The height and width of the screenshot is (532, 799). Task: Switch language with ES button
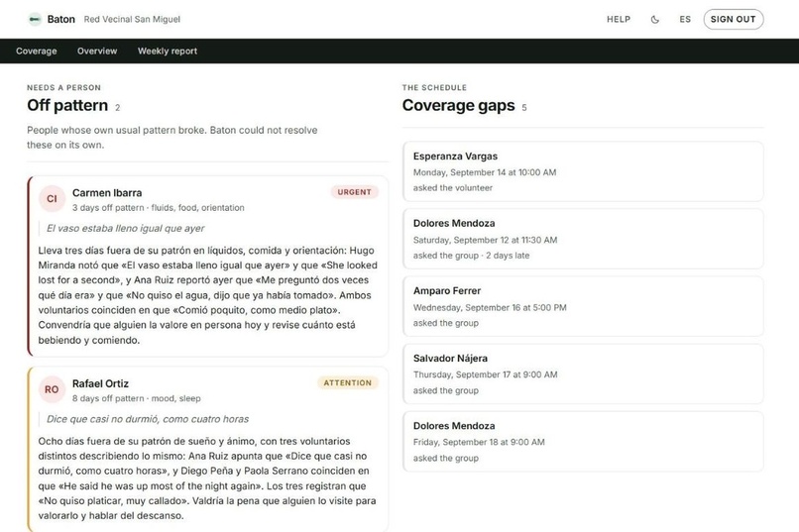[x=685, y=20]
